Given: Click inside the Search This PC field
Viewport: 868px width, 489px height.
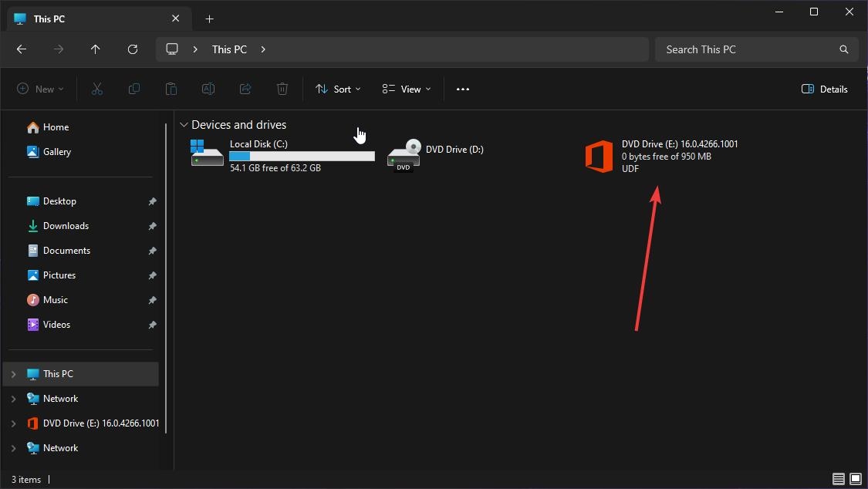Looking at the screenshot, I should 741,49.
